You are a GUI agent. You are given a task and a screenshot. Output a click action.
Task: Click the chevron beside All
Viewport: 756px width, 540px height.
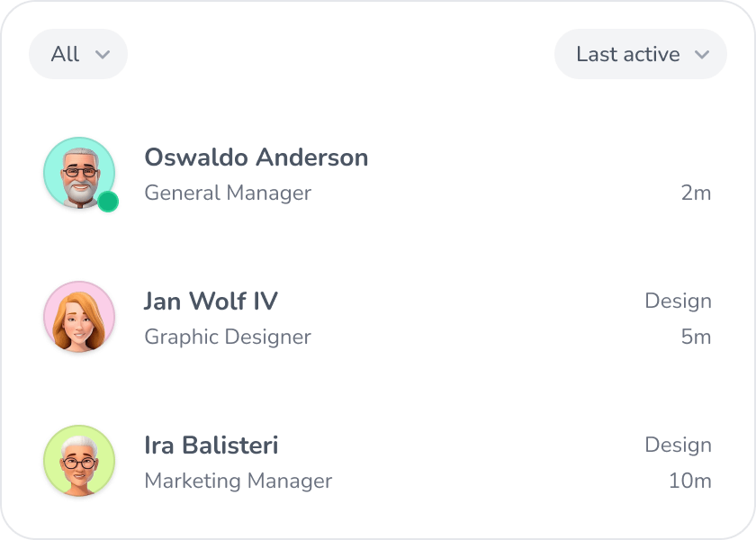(x=103, y=55)
